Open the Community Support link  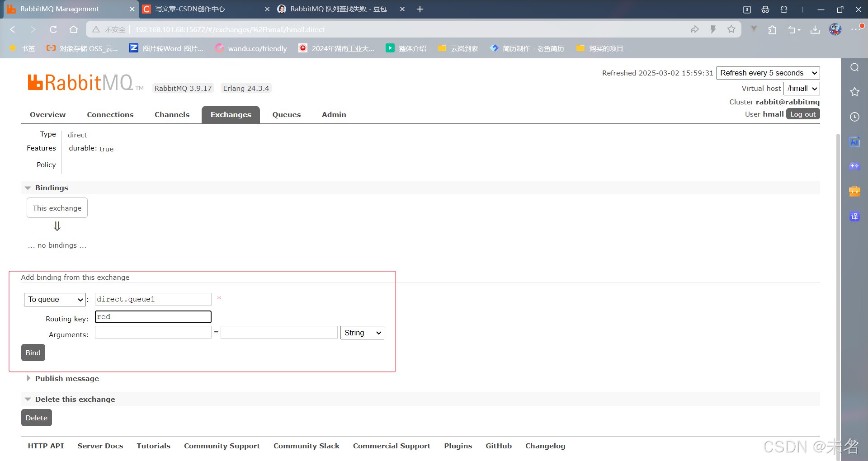(222, 446)
